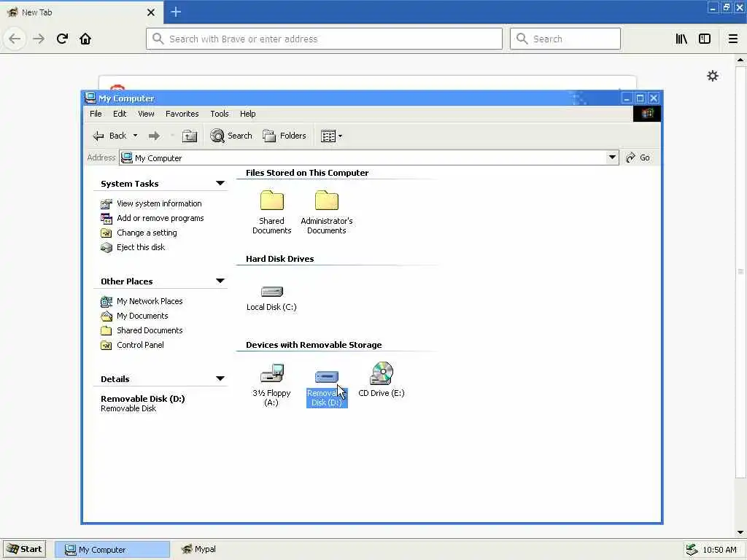
Task: Open the File menu
Action: point(96,114)
